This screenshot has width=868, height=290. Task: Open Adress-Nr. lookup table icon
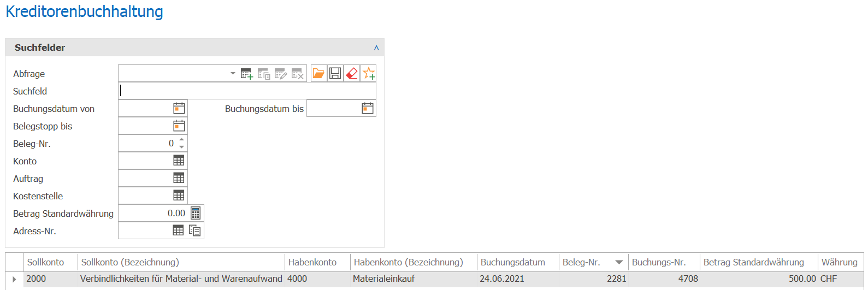coord(178,230)
